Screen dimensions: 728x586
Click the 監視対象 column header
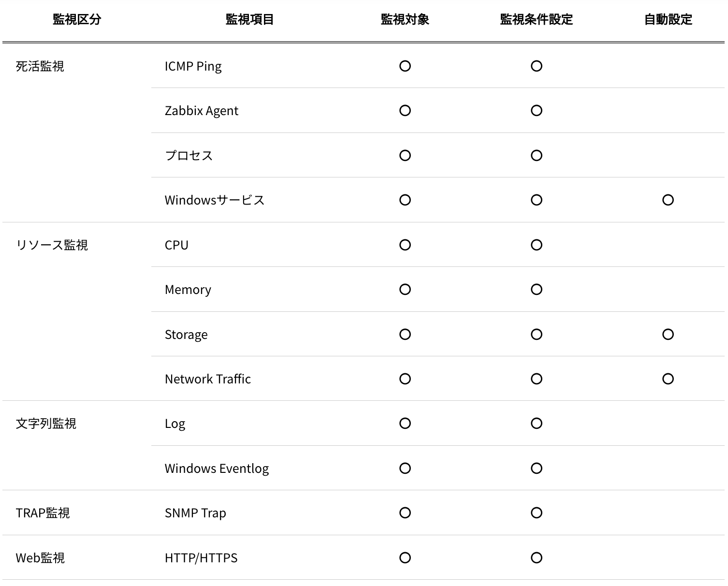point(405,19)
